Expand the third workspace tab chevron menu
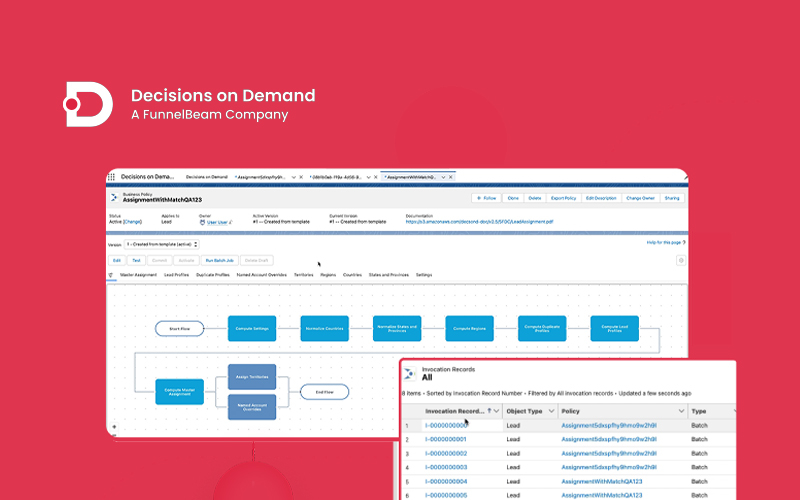The image size is (800, 500). pyautogui.click(x=368, y=177)
